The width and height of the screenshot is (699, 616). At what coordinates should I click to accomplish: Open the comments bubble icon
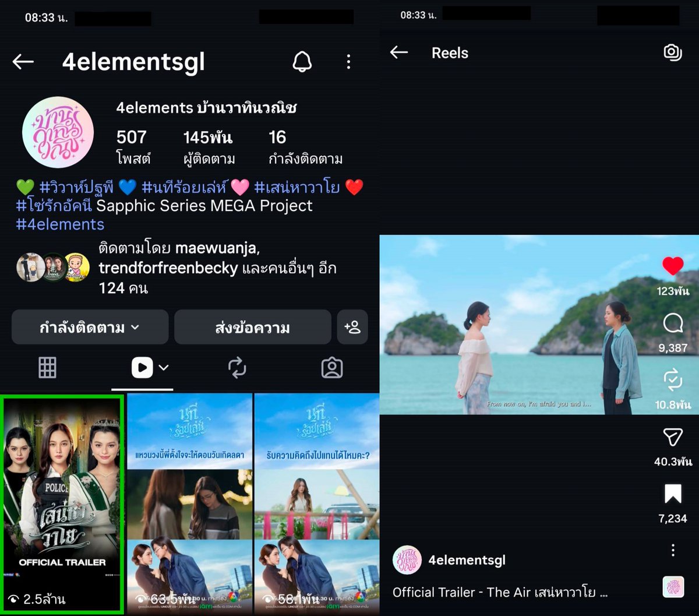[673, 323]
